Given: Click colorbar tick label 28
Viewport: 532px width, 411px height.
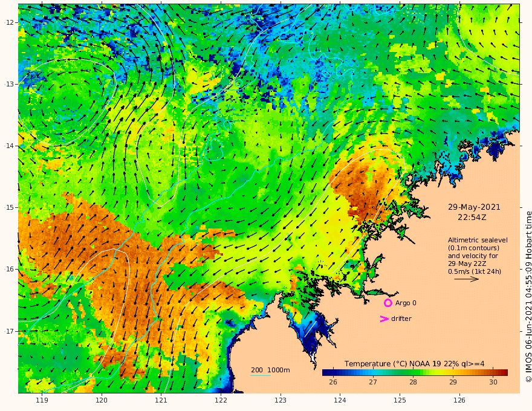Looking at the screenshot, I should pos(413,382).
